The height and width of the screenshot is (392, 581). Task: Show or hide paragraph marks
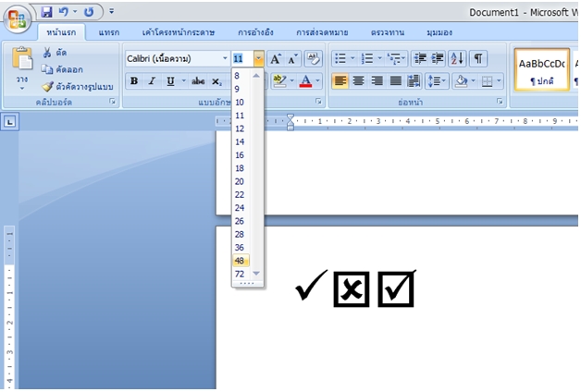[478, 58]
